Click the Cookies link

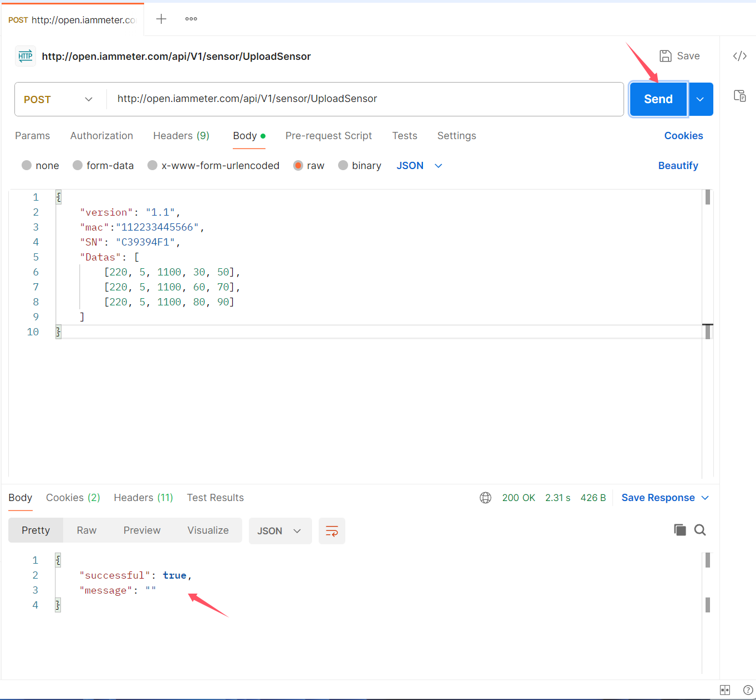(683, 136)
